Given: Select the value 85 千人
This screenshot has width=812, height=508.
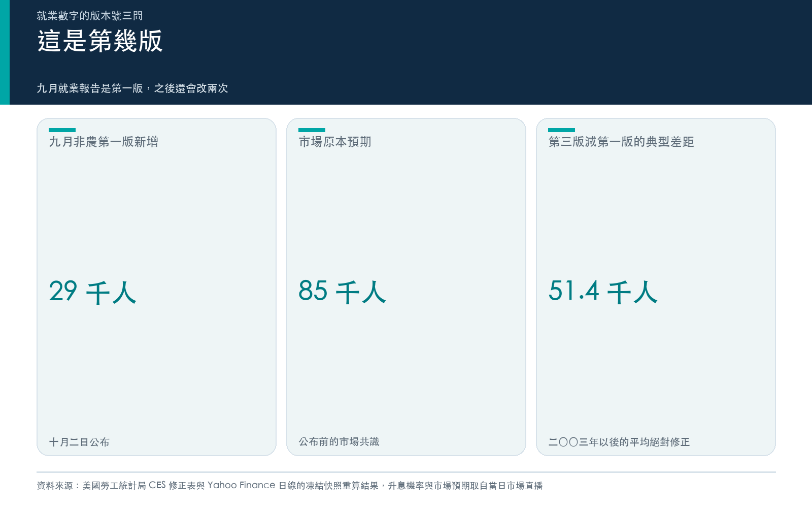Looking at the screenshot, I should coord(343,292).
